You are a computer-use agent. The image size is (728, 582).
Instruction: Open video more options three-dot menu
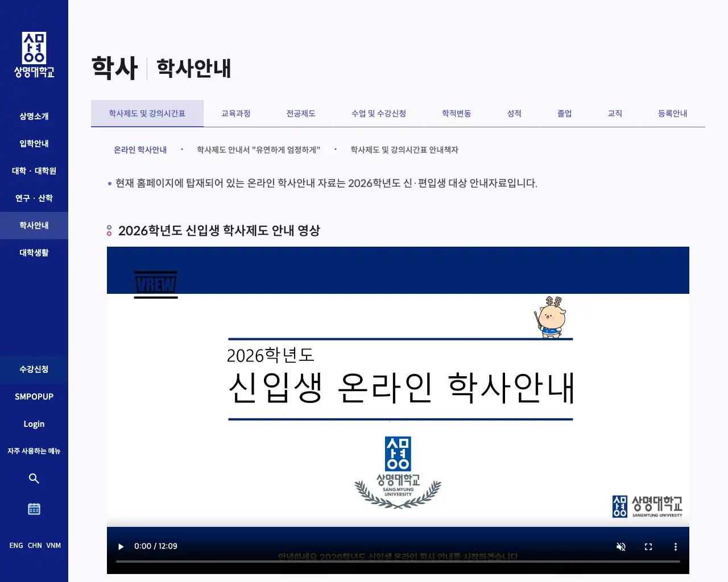coord(676,546)
